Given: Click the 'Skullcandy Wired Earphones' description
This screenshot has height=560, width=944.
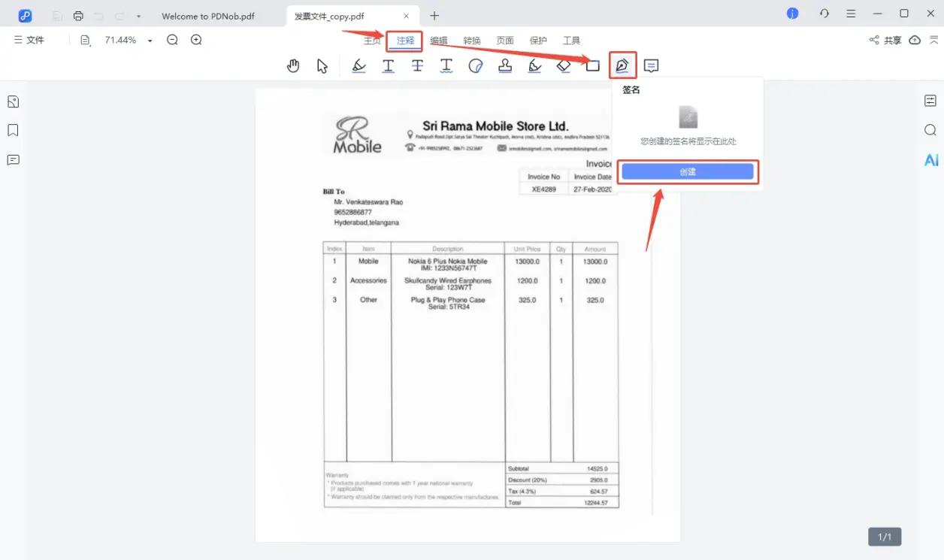Looking at the screenshot, I should [x=448, y=280].
